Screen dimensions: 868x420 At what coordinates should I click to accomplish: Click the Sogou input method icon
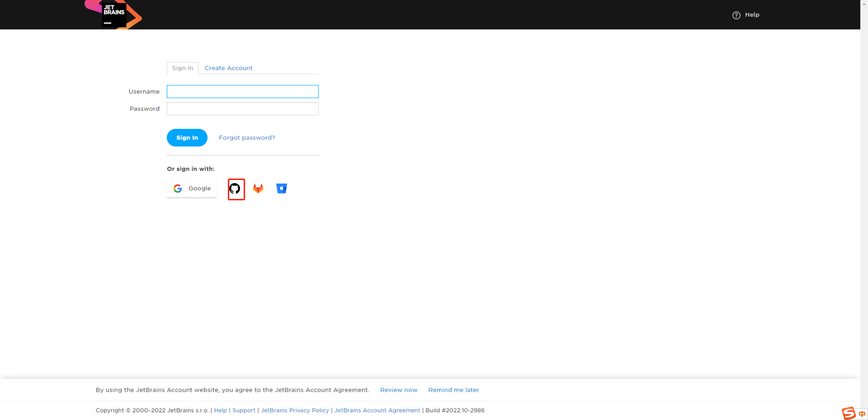click(x=848, y=413)
